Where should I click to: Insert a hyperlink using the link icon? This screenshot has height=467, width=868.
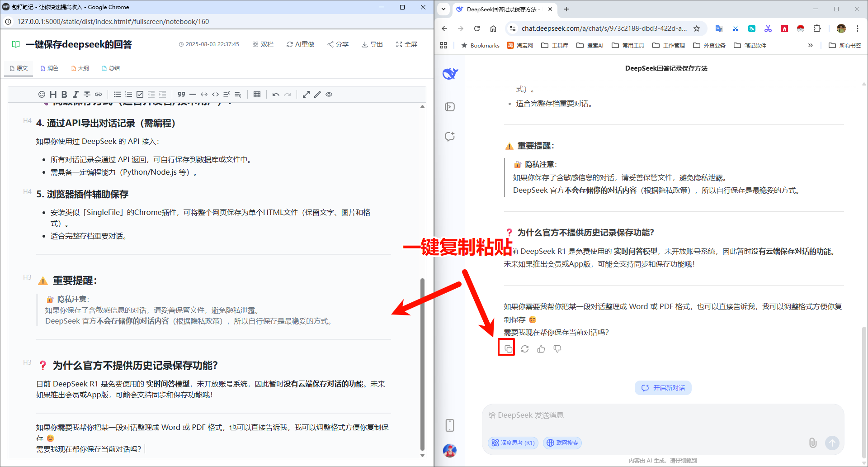coord(98,95)
